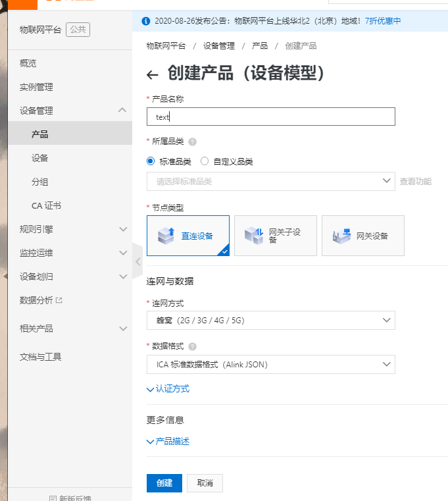Select the 直连设备 node type card
This screenshot has width=448, height=501.
point(188,236)
